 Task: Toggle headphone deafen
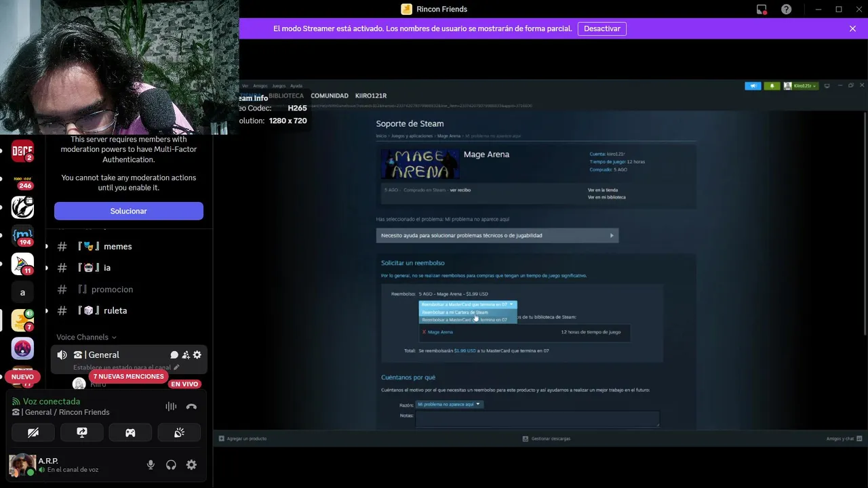[x=171, y=464]
